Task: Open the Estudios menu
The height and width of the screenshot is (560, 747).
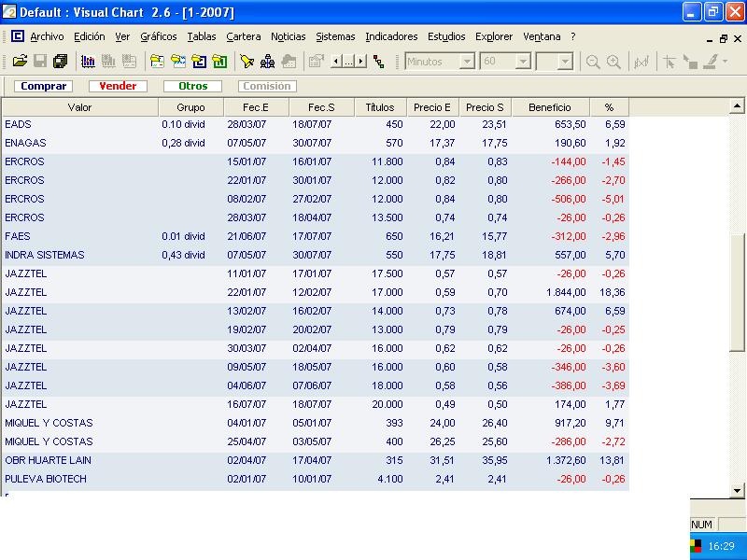Action: click(x=446, y=36)
